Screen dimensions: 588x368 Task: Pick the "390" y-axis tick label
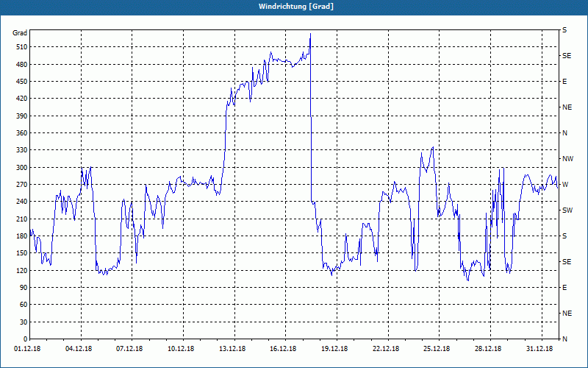pos(22,116)
